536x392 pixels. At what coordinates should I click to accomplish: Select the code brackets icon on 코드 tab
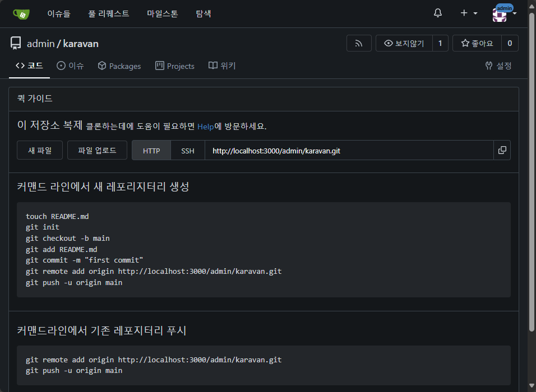pyautogui.click(x=21, y=65)
